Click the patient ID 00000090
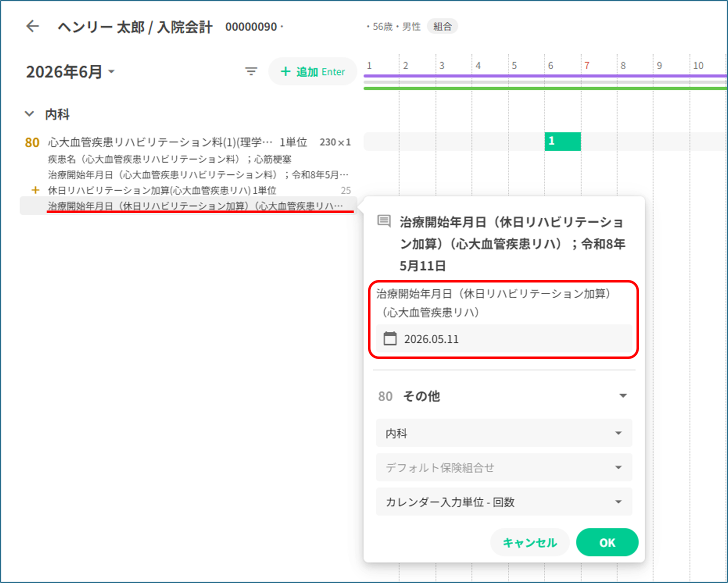 point(251,27)
